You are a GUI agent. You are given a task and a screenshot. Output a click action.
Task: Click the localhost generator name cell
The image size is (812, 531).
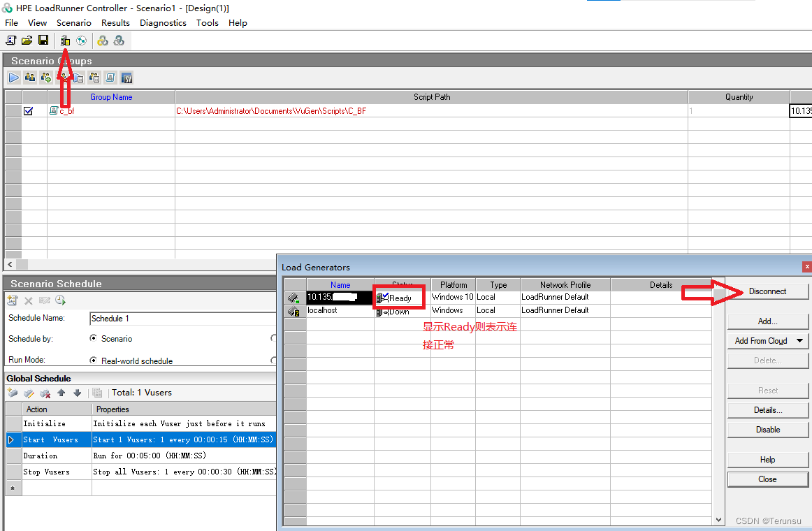coord(340,310)
